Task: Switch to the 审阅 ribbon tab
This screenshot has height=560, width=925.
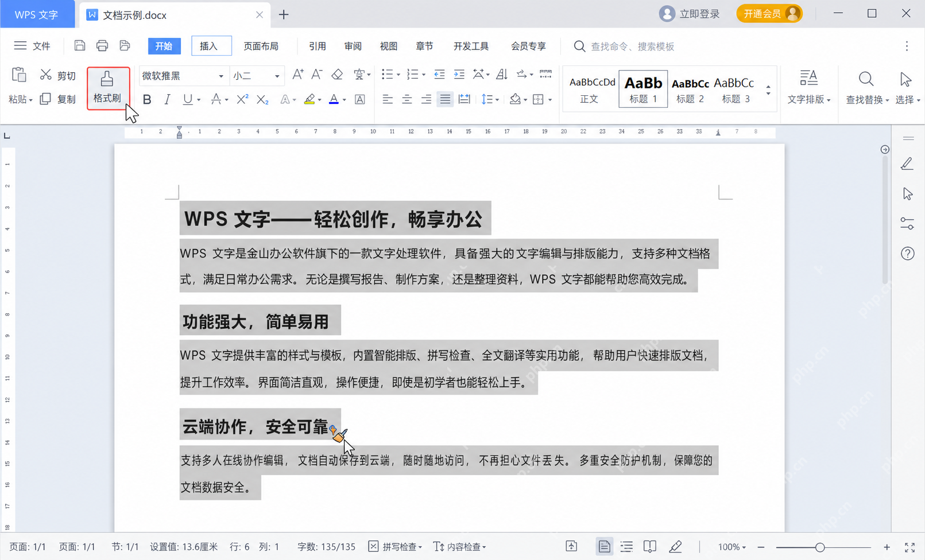Action: pyautogui.click(x=353, y=46)
